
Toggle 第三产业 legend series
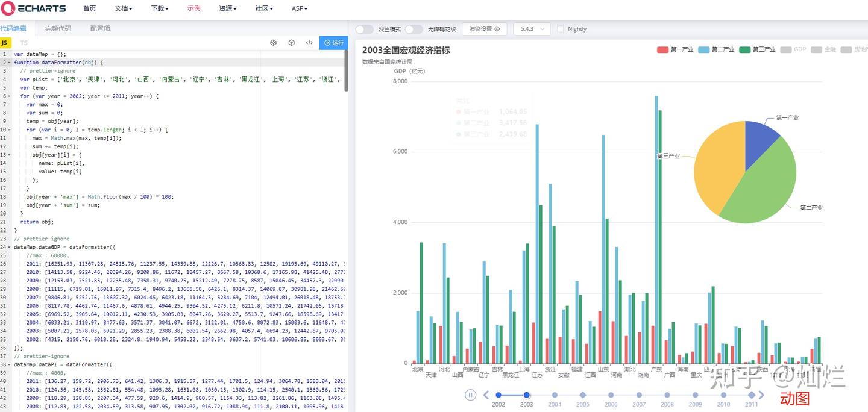(757, 49)
